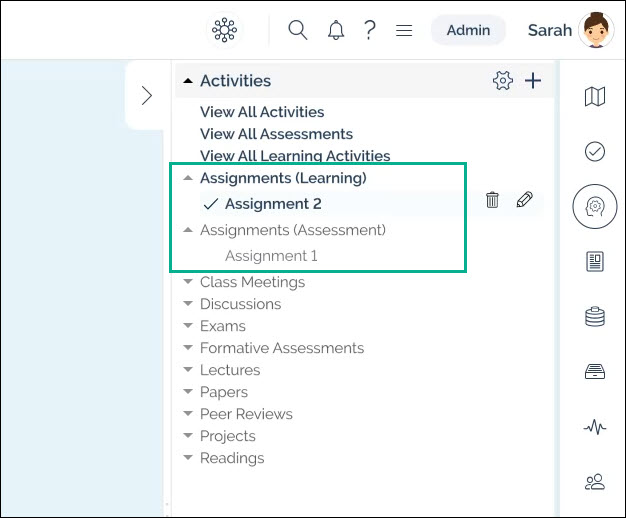Add a new activity with plus icon

[x=533, y=81]
